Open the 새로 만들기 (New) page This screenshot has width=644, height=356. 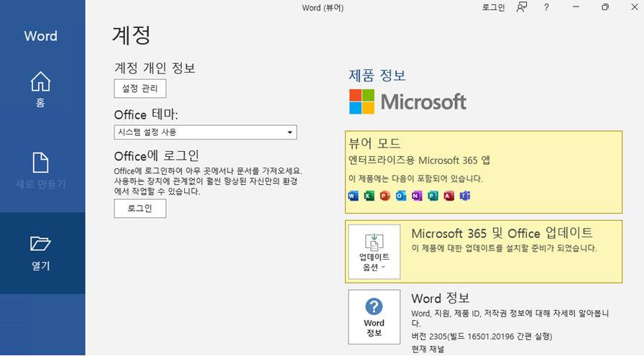tap(41, 170)
